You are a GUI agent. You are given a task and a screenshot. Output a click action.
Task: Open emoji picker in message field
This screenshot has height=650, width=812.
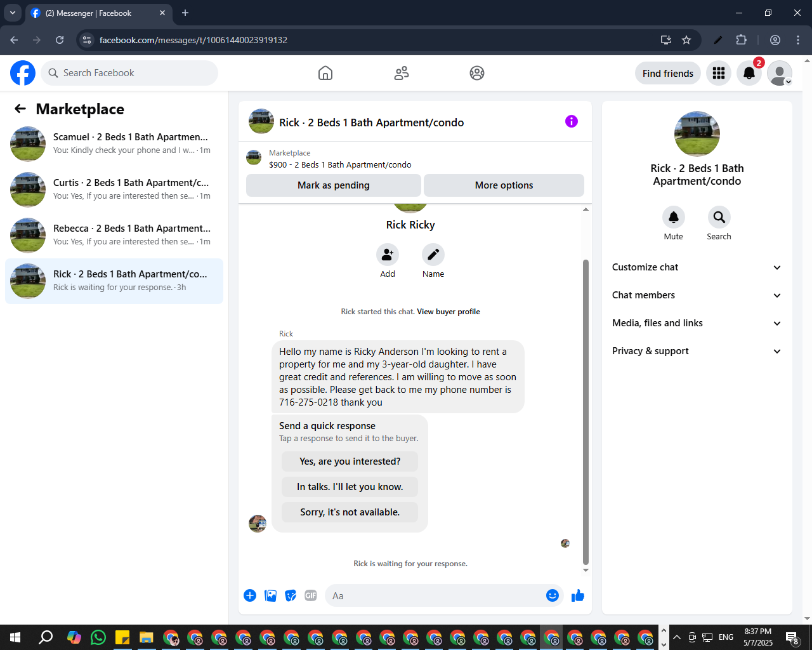[553, 595]
